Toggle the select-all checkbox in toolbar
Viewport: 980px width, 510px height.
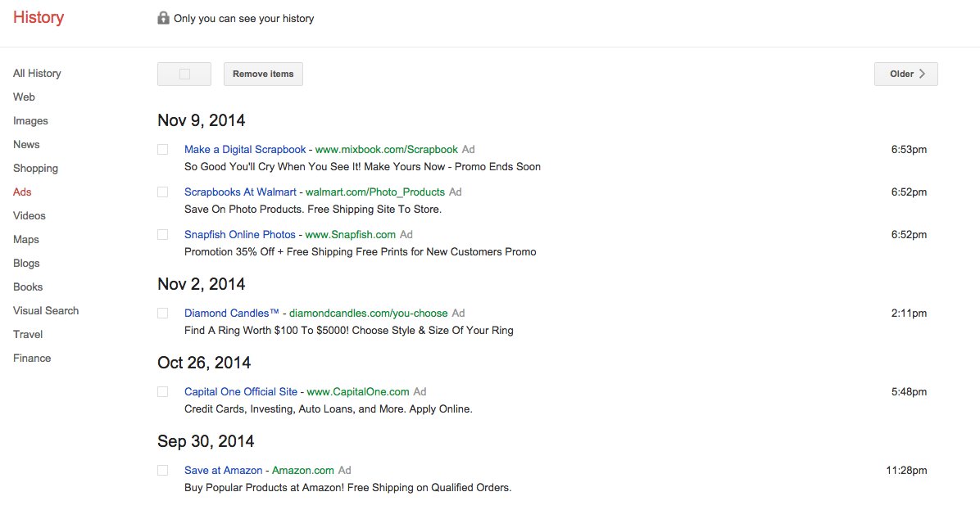pyautogui.click(x=184, y=74)
